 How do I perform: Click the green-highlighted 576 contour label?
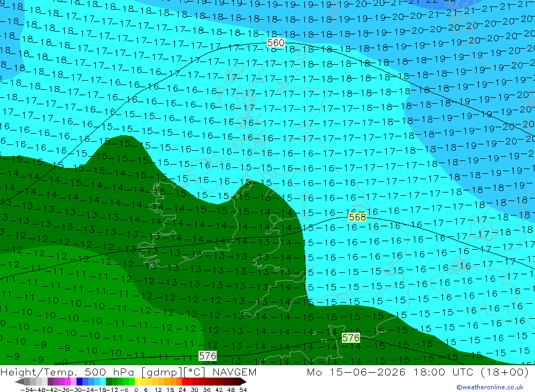coord(351,338)
